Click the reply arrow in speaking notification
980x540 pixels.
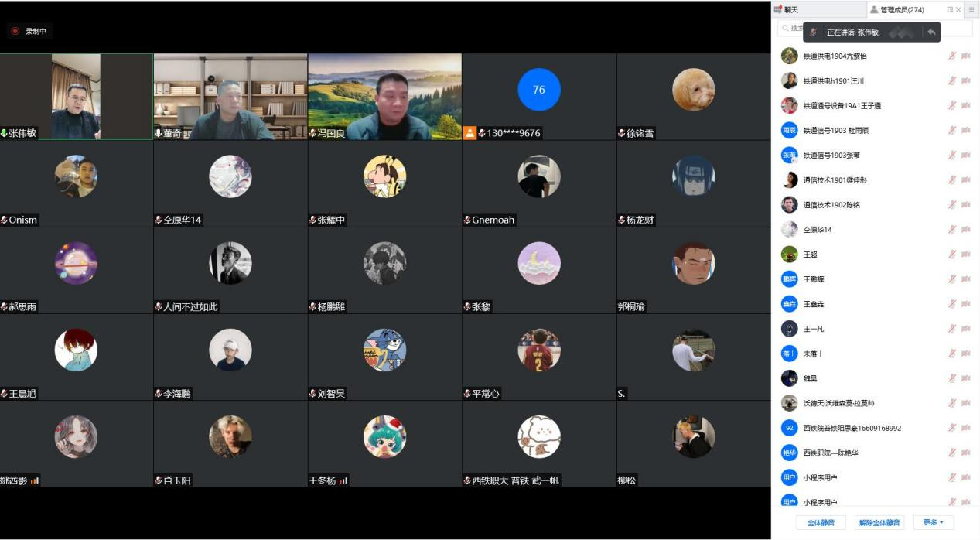[x=931, y=32]
